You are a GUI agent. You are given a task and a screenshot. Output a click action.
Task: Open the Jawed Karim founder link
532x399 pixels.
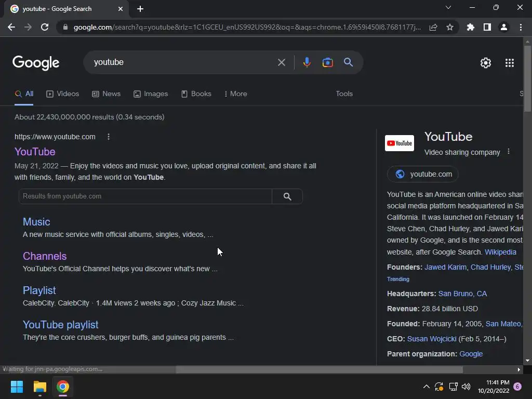tap(445, 268)
